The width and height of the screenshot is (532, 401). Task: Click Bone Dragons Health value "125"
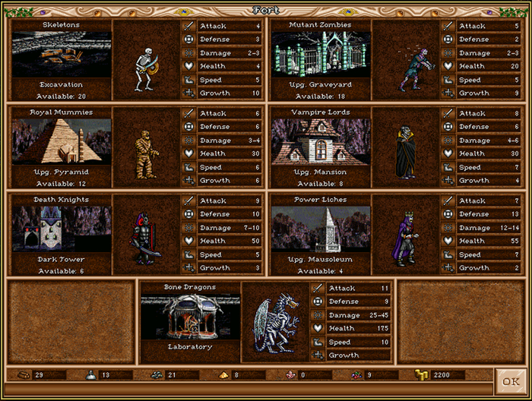tap(383, 328)
